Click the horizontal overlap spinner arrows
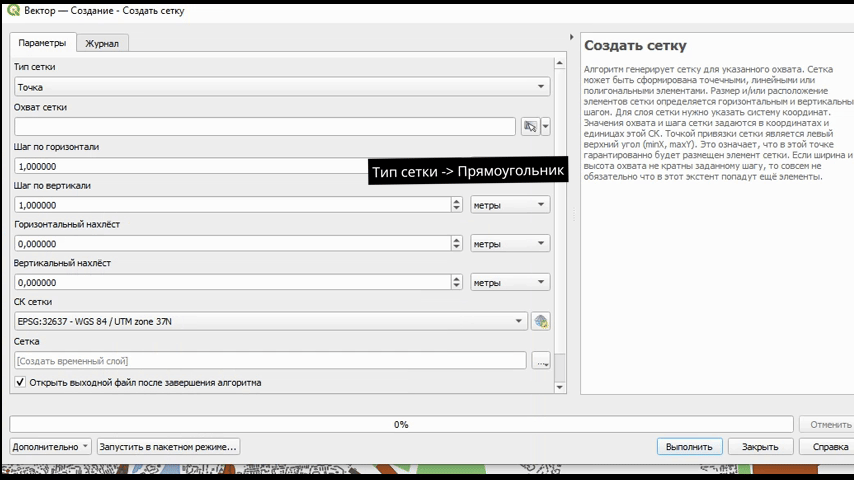Viewport: 854px width, 480px height. (x=457, y=244)
